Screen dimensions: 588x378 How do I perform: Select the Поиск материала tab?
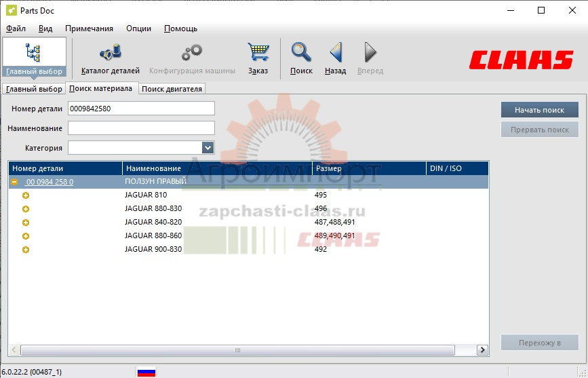[x=101, y=89]
